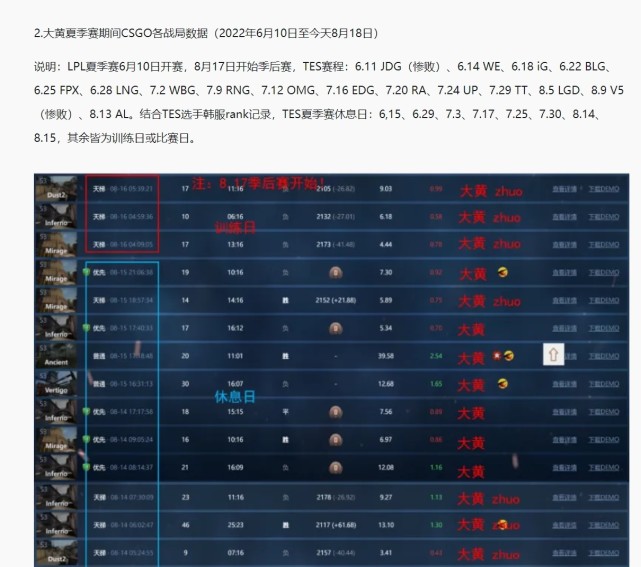Download DEMO for the Ancient match

click(x=601, y=355)
